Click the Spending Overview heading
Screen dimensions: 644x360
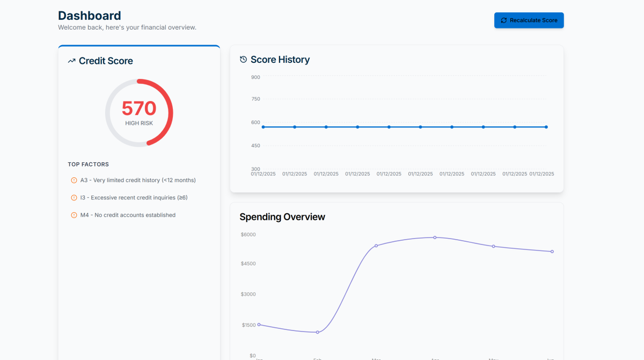pos(282,217)
